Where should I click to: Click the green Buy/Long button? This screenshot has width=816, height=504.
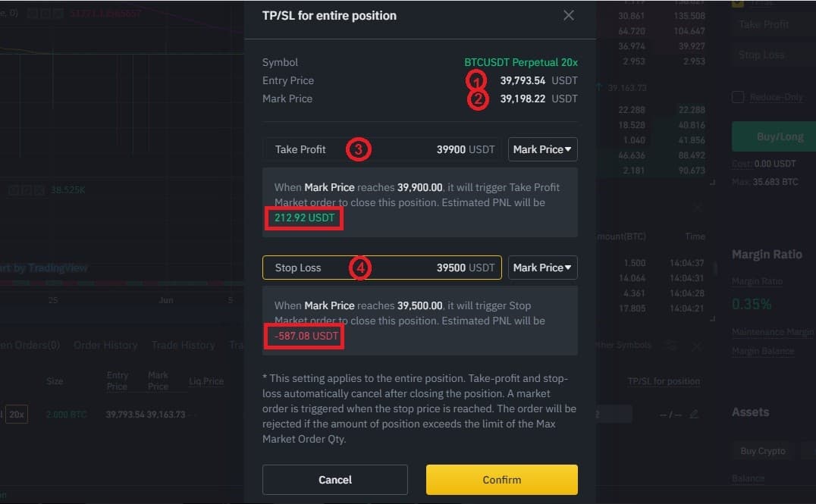click(774, 136)
